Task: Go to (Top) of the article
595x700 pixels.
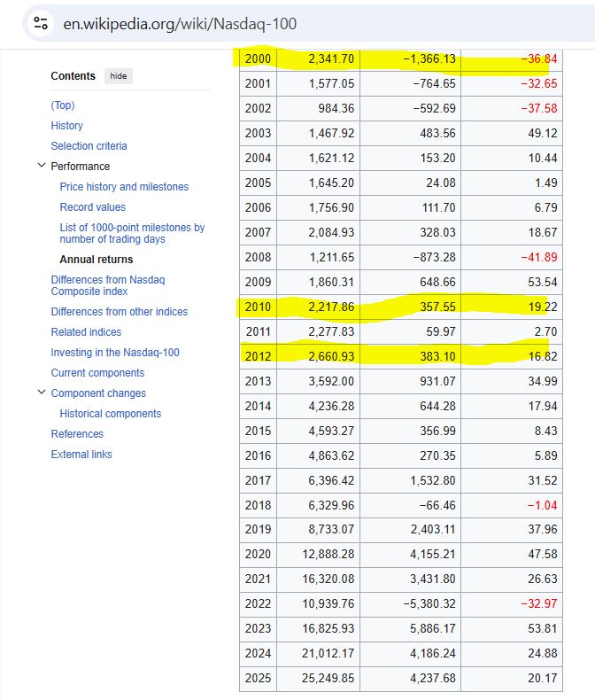Action: [63, 105]
